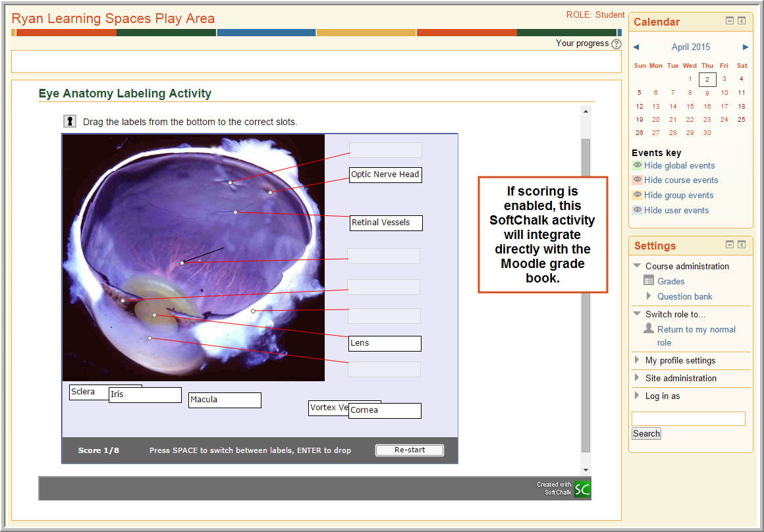Hide the Settings block with its minimize icon
Image resolution: width=764 pixels, height=532 pixels.
pyautogui.click(x=729, y=244)
